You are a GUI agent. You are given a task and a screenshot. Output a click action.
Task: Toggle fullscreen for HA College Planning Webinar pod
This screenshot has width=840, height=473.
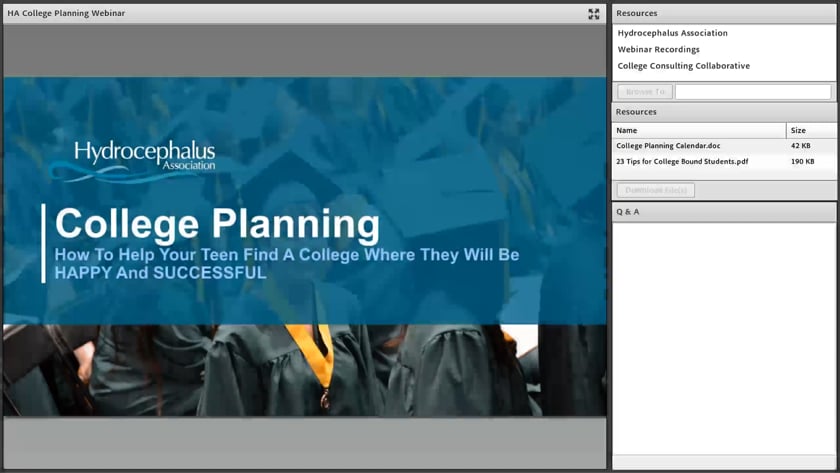pos(594,14)
